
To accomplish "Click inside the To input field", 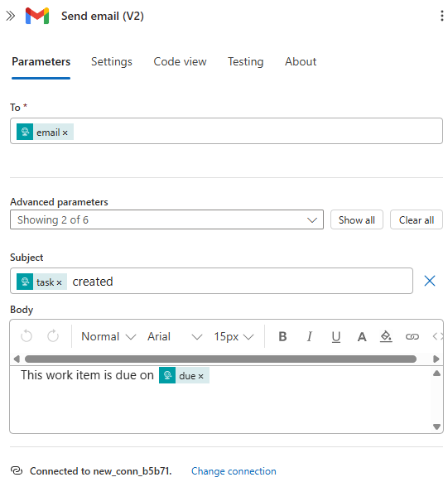I will tap(226, 131).
